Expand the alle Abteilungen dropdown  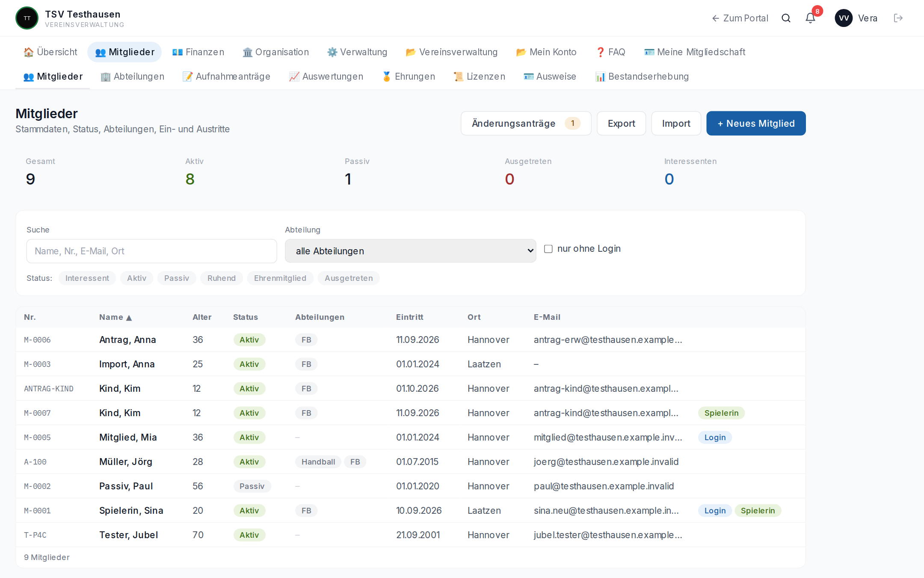point(410,251)
